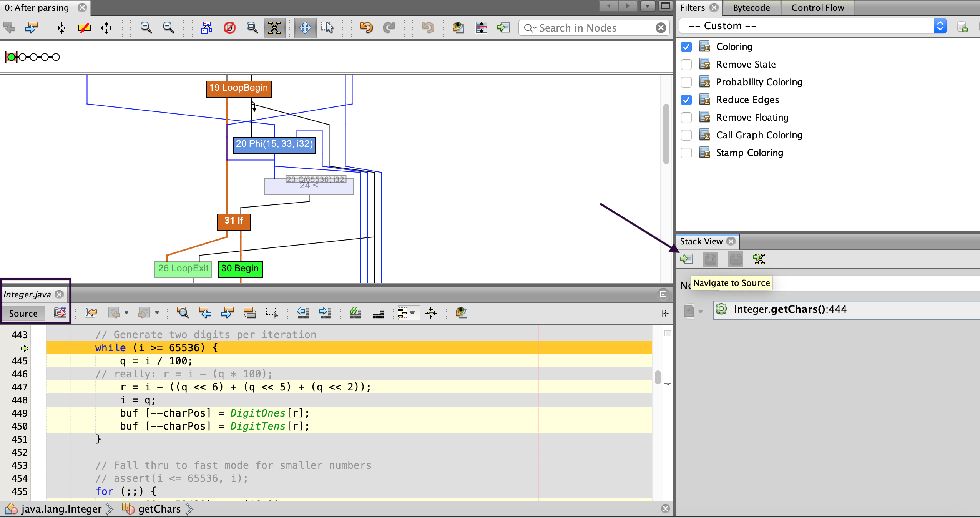
Task: Click the Navigate to Source icon in Stack View
Action: pos(686,259)
